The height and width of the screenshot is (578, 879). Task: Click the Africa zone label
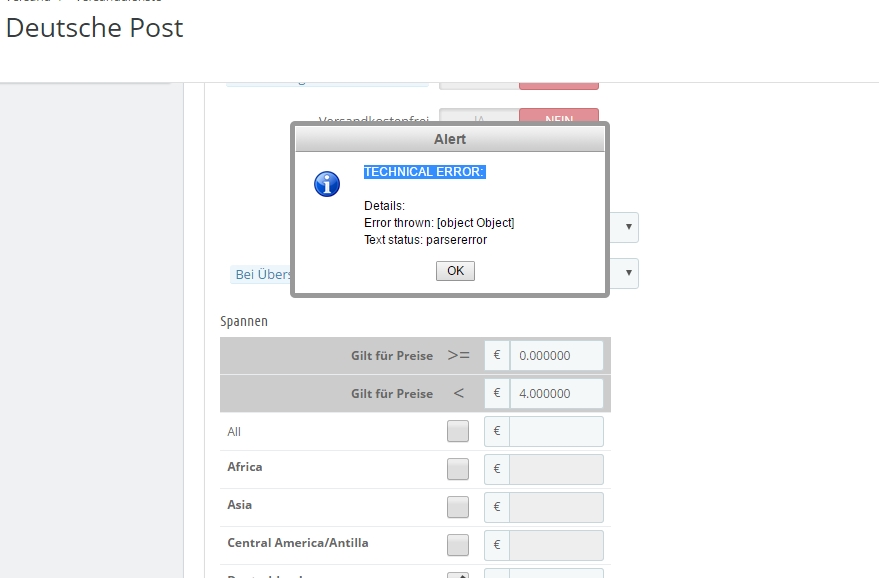[244, 466]
